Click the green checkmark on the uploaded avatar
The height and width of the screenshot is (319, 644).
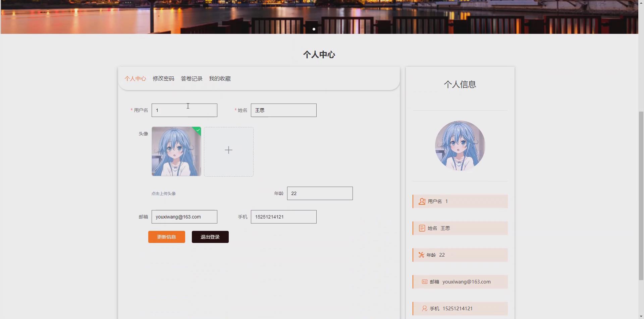point(198,130)
